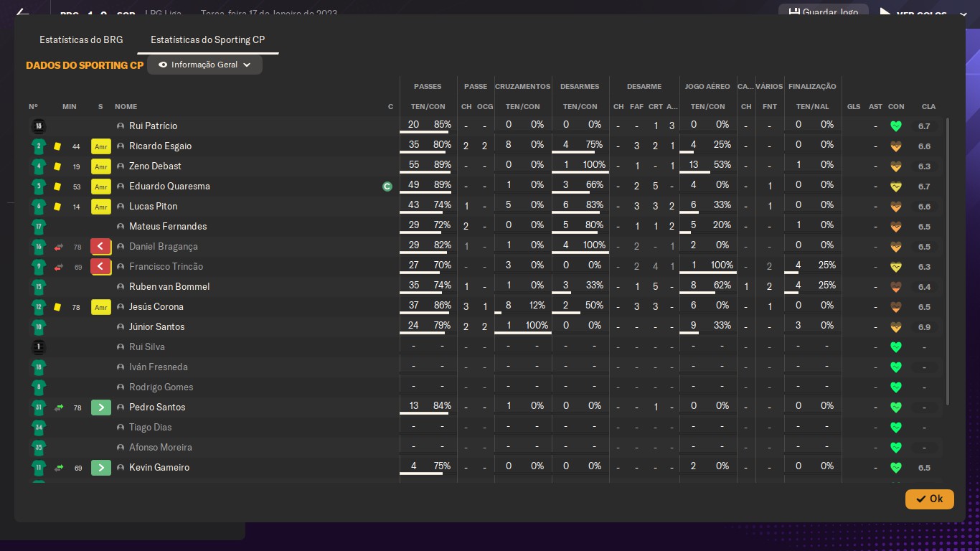Click Kevin Gameiro's substitution swap icon
Viewport: 980px width, 551px height.
tap(59, 468)
